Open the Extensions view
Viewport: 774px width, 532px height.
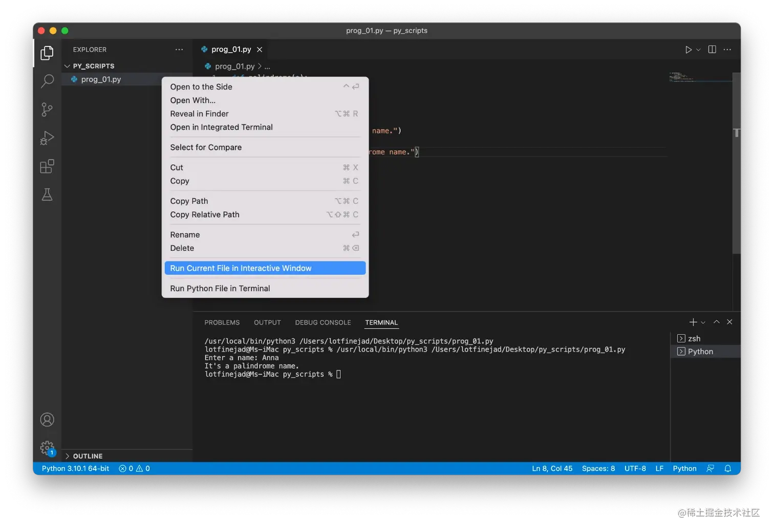(x=47, y=166)
